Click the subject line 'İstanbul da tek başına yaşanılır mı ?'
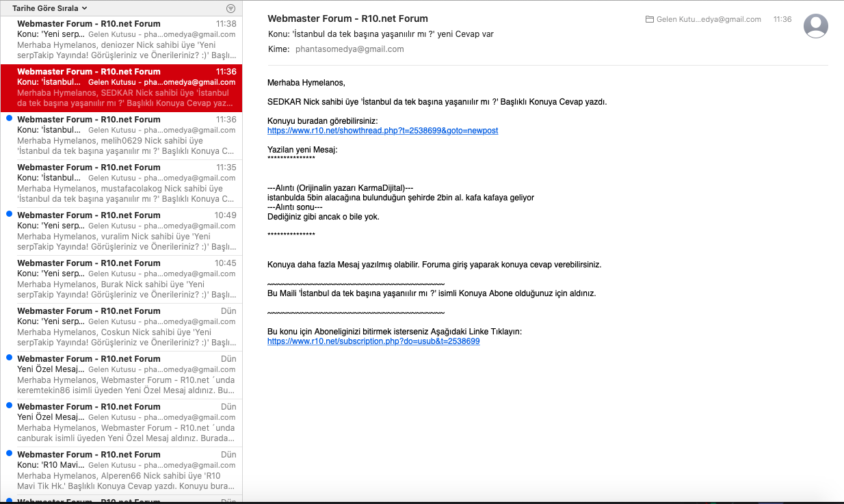Image resolution: width=844 pixels, height=504 pixels. (x=380, y=34)
